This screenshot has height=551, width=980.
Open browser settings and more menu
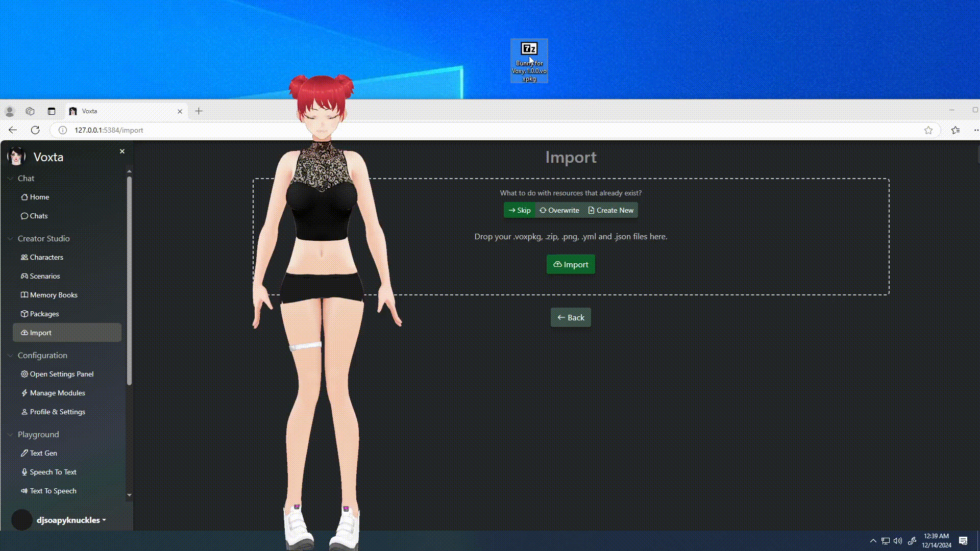[976, 130]
